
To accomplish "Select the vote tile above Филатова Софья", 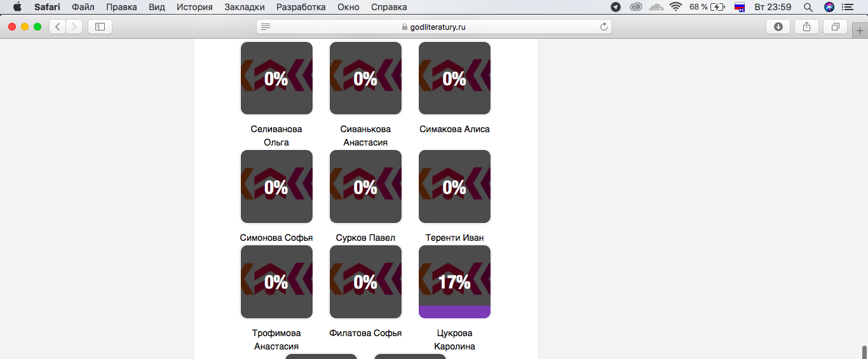I will point(365,282).
